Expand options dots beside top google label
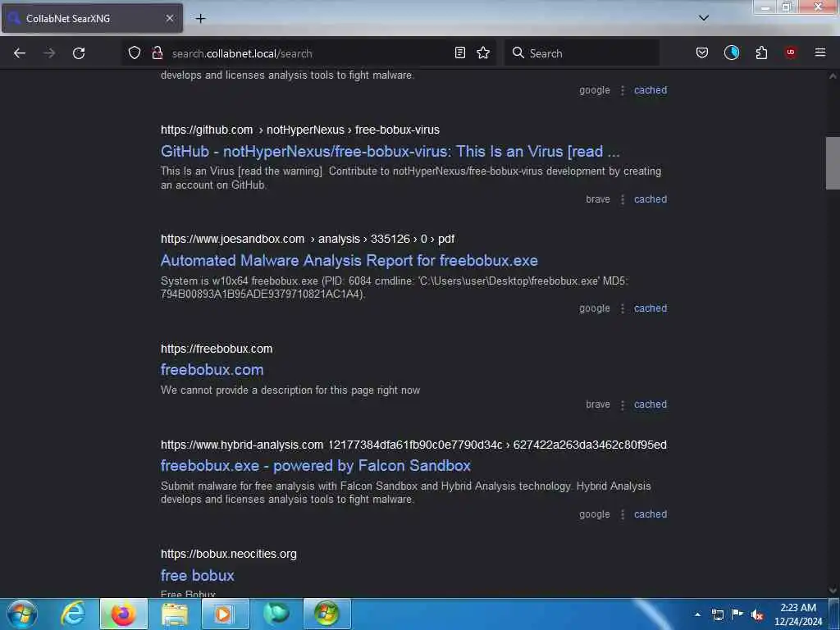This screenshot has height=630, width=840. (x=622, y=90)
